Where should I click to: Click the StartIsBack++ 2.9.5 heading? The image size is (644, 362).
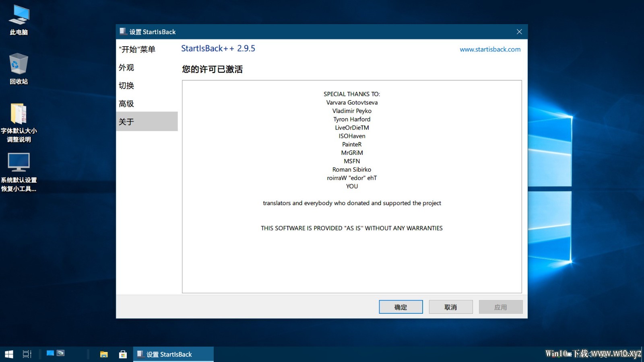pyautogui.click(x=218, y=48)
